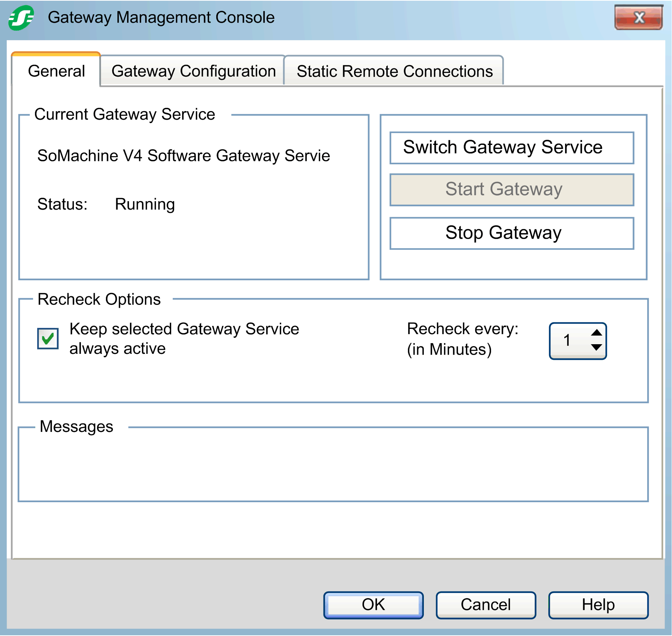
Task: Click the Schneider Electric logo in title bar
Action: [21, 17]
